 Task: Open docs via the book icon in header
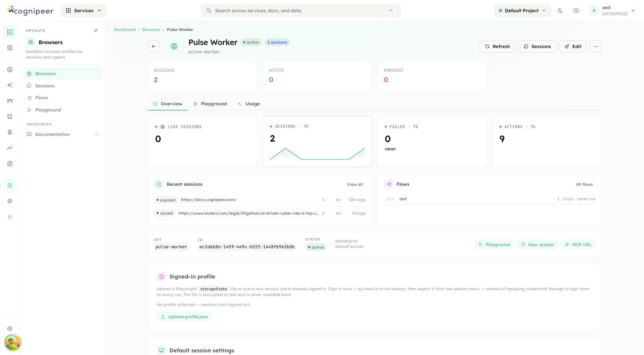[576, 10]
